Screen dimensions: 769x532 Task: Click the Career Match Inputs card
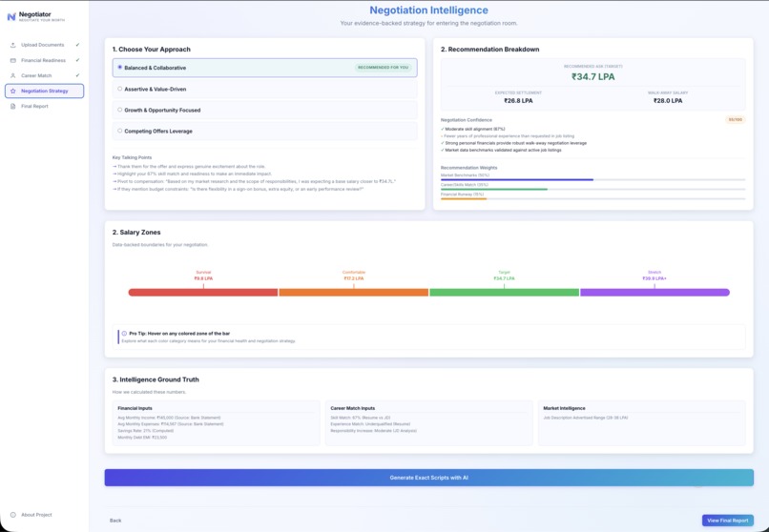tap(428, 422)
